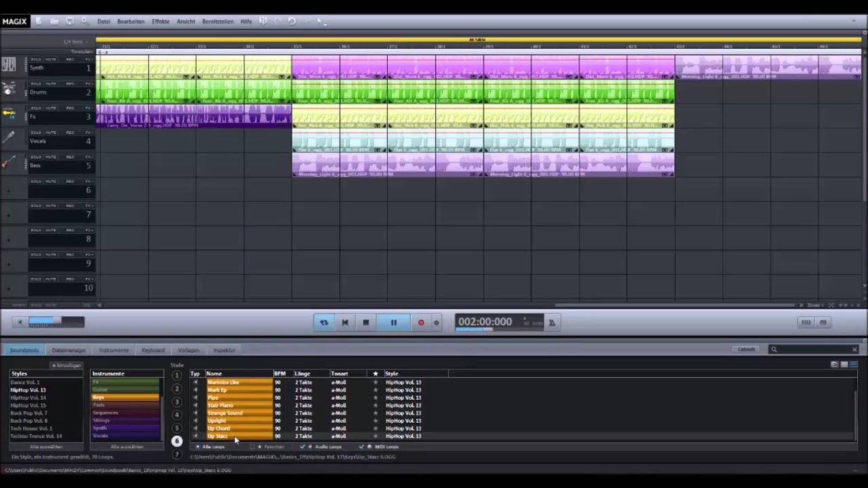This screenshot has width=868, height=488.
Task: Open the Zoom dropdown near the timeline scrollbar
Action: point(816,305)
